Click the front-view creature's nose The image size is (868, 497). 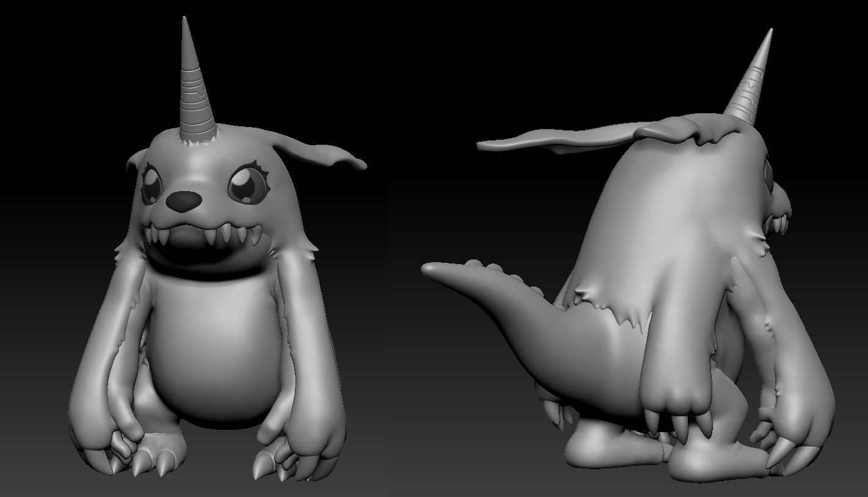click(x=183, y=201)
